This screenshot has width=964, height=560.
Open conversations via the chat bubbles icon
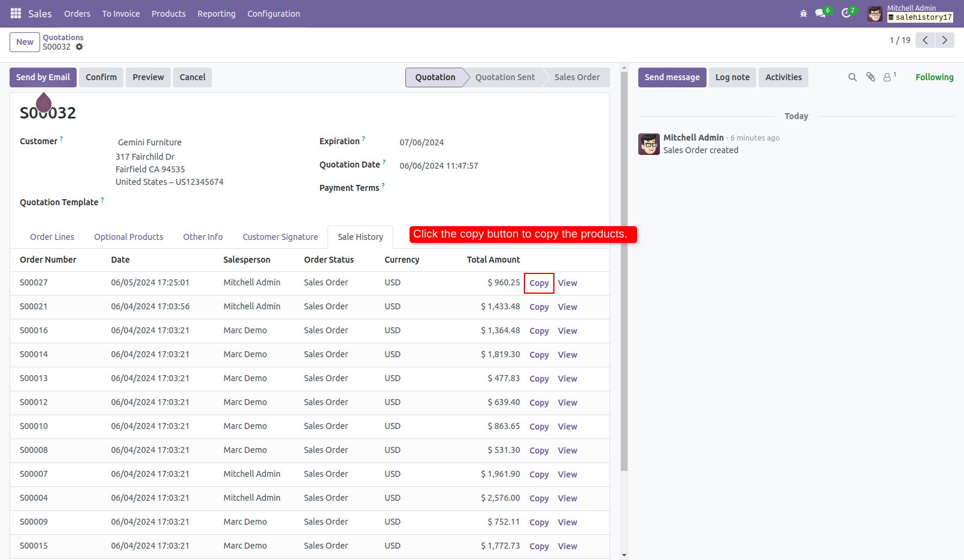[x=819, y=13]
